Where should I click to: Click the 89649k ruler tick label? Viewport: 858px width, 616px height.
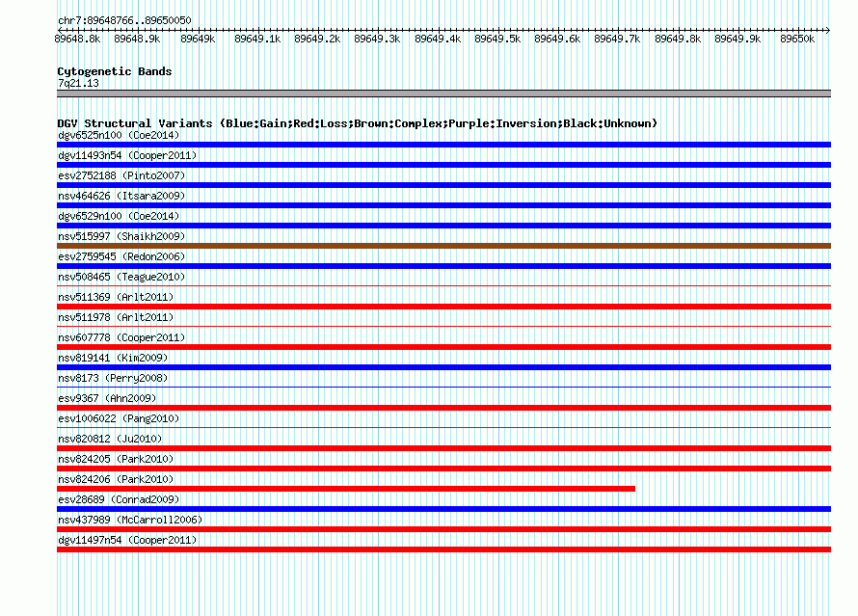pos(198,39)
